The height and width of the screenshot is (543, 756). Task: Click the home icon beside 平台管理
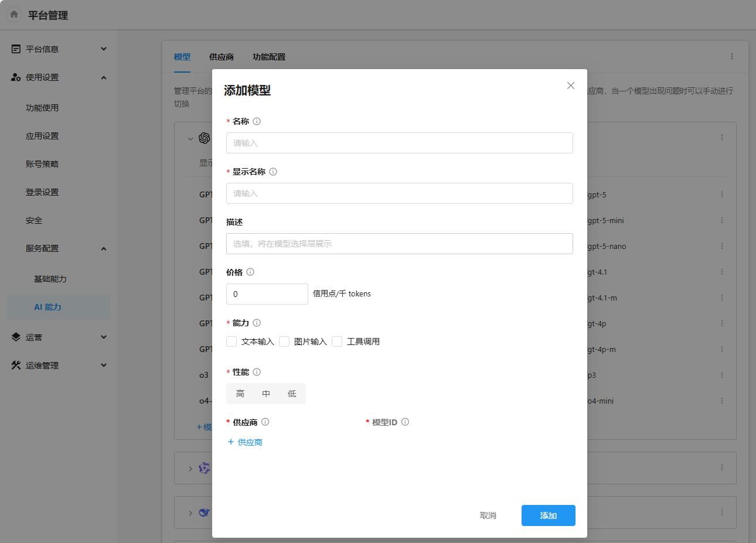tap(14, 15)
